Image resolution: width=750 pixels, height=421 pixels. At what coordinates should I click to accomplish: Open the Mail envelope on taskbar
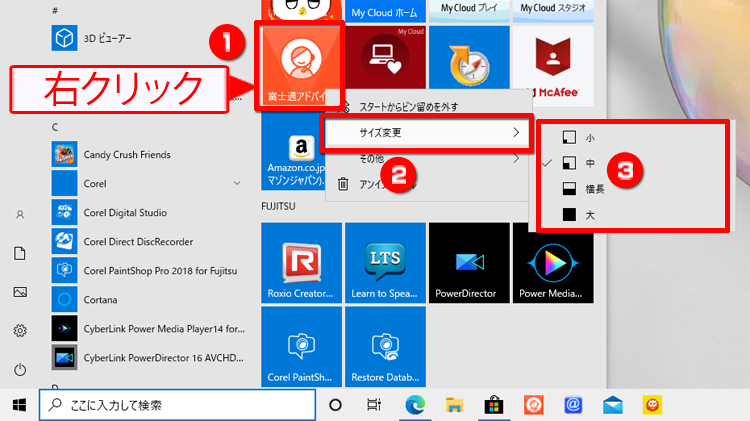pos(613,405)
